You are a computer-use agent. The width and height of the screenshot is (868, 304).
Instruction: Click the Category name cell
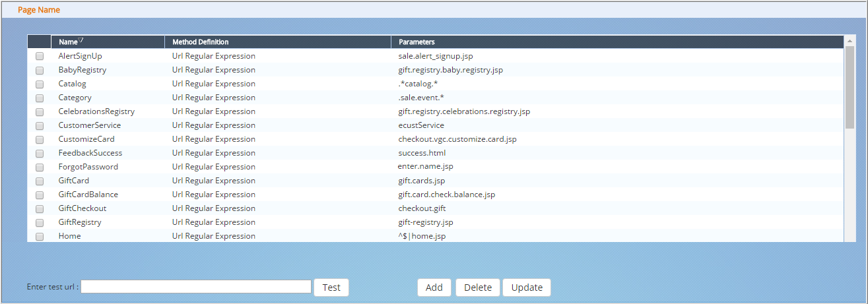pos(75,98)
